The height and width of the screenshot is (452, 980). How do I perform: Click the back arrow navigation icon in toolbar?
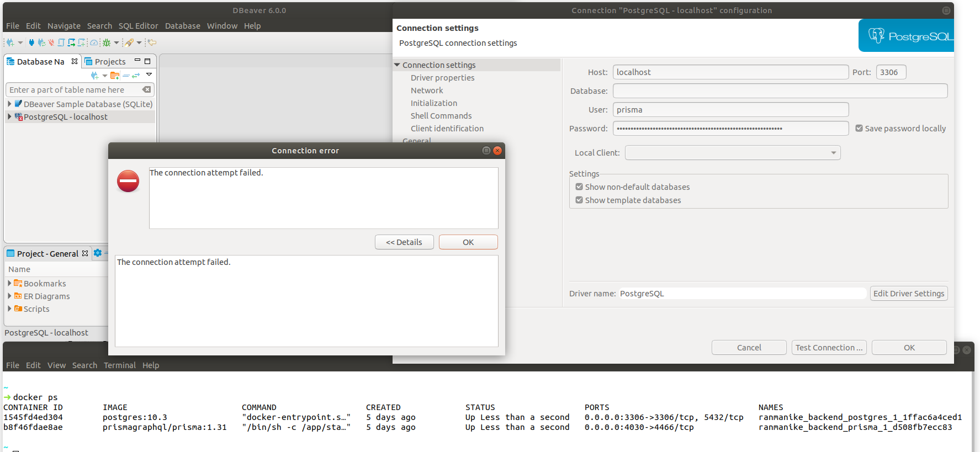(x=152, y=42)
